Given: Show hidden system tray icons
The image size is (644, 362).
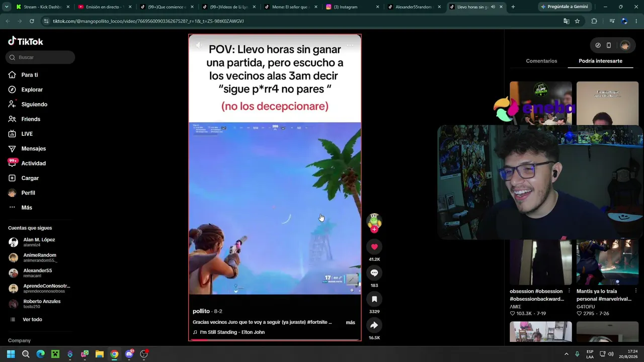Looking at the screenshot, I should 566,354.
